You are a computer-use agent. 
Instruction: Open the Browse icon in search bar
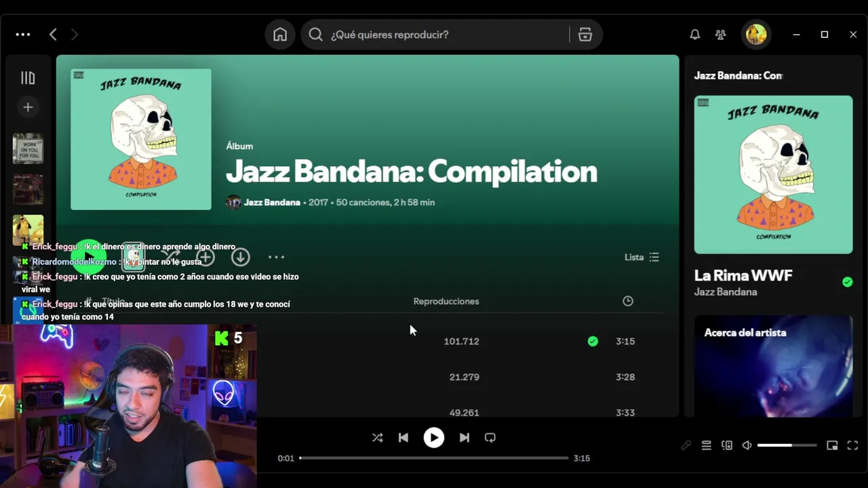point(585,35)
